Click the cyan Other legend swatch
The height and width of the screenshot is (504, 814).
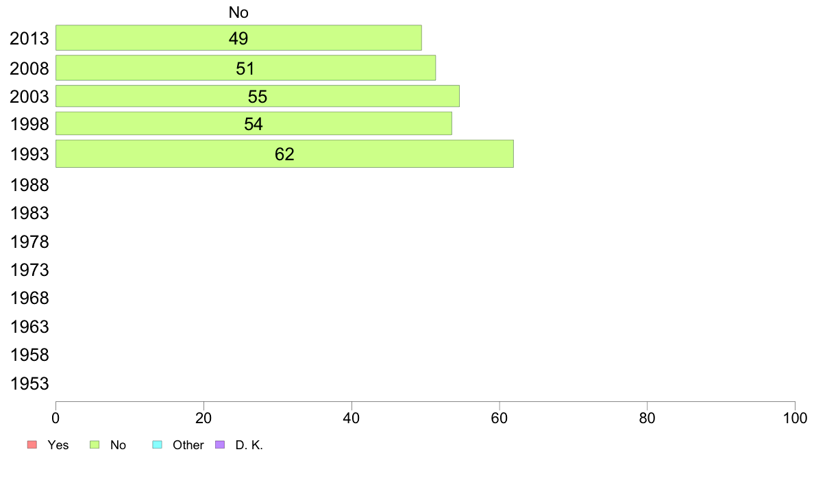[x=158, y=445]
